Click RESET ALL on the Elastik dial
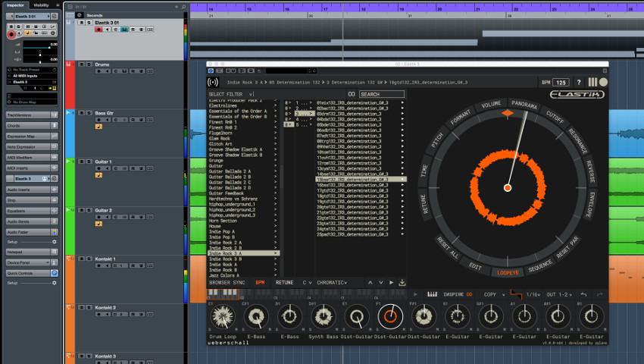 (x=448, y=248)
